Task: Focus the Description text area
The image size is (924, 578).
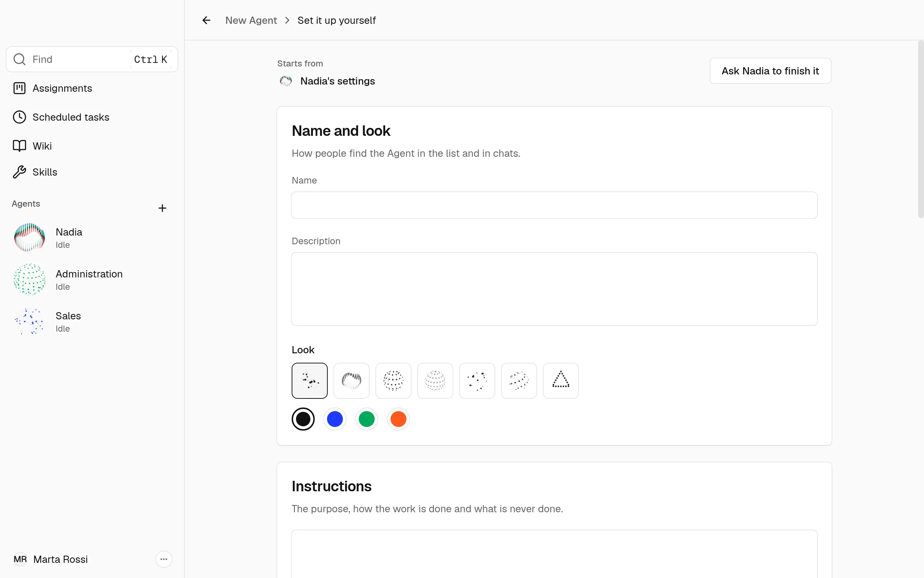Action: [554, 289]
